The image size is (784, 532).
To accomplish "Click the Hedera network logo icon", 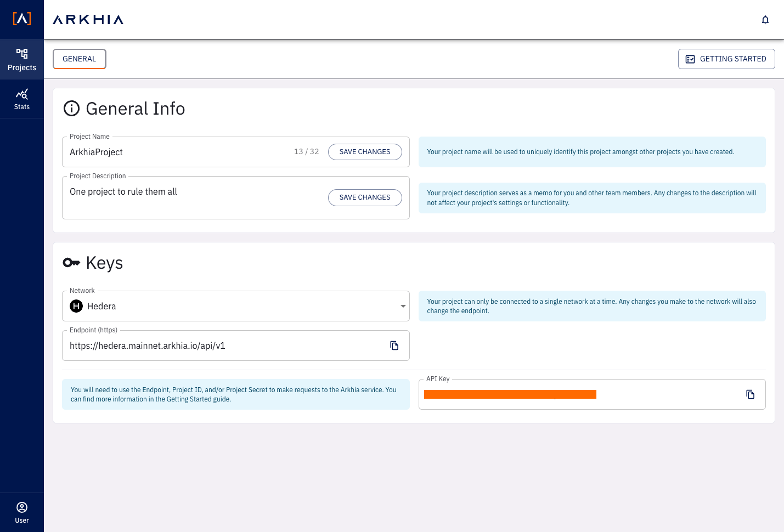I will coord(76,306).
